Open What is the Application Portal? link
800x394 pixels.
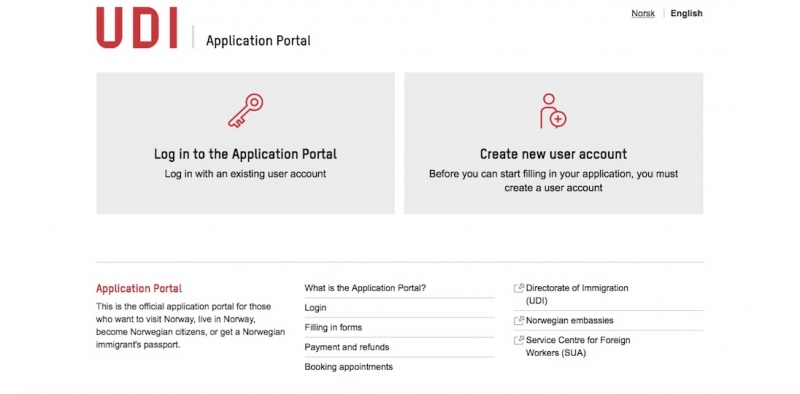365,288
